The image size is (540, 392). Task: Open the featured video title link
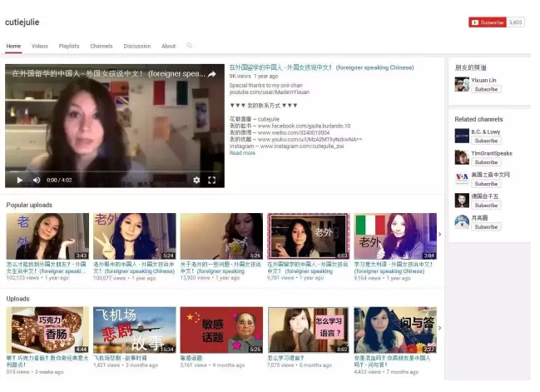coord(321,67)
